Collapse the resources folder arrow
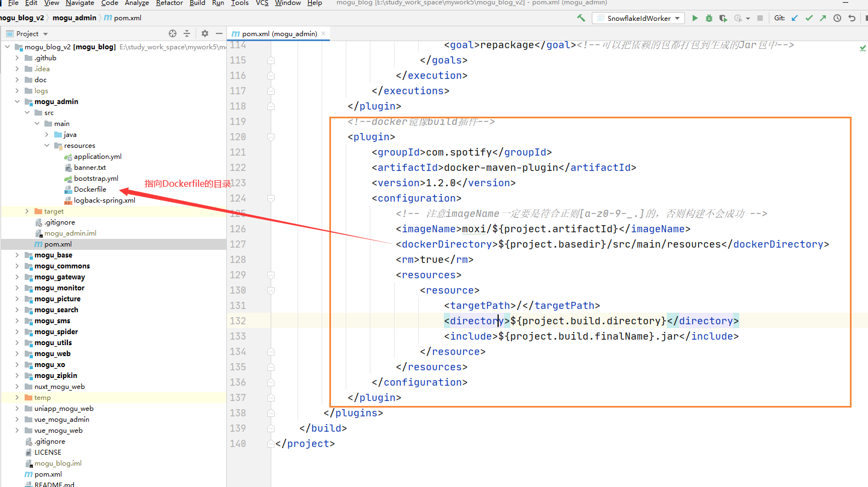 click(47, 145)
